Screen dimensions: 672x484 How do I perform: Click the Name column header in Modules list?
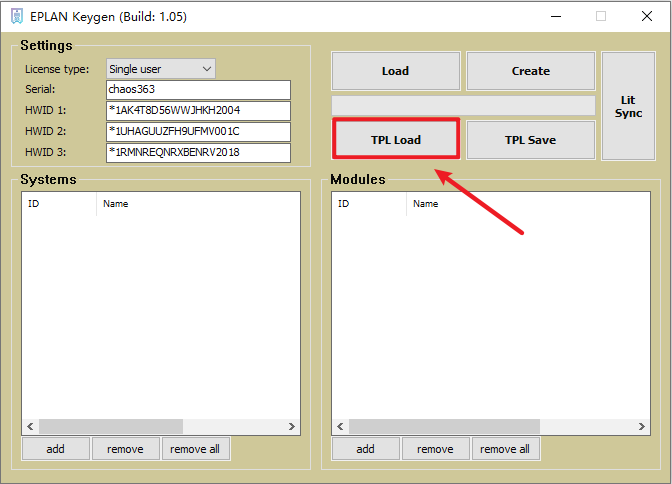tap(528, 204)
